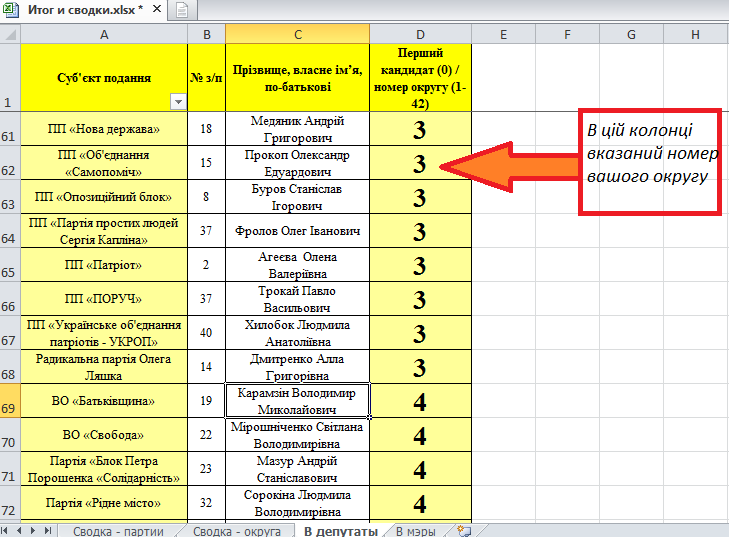
Task: Select cell ПП «Патріот»
Action: 104,265
